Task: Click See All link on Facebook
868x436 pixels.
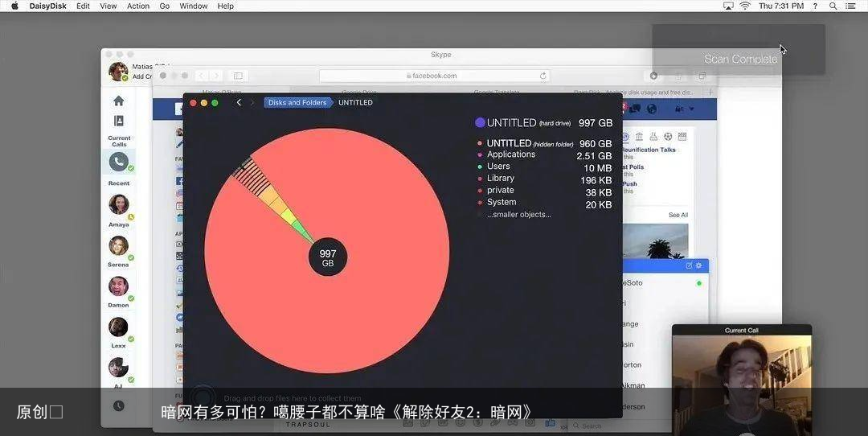Action: 678,215
